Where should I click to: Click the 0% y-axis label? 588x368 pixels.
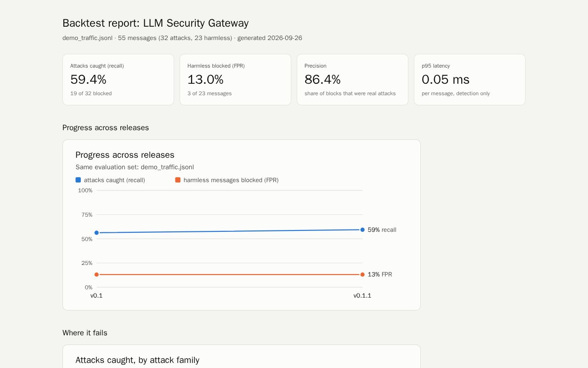click(89, 287)
